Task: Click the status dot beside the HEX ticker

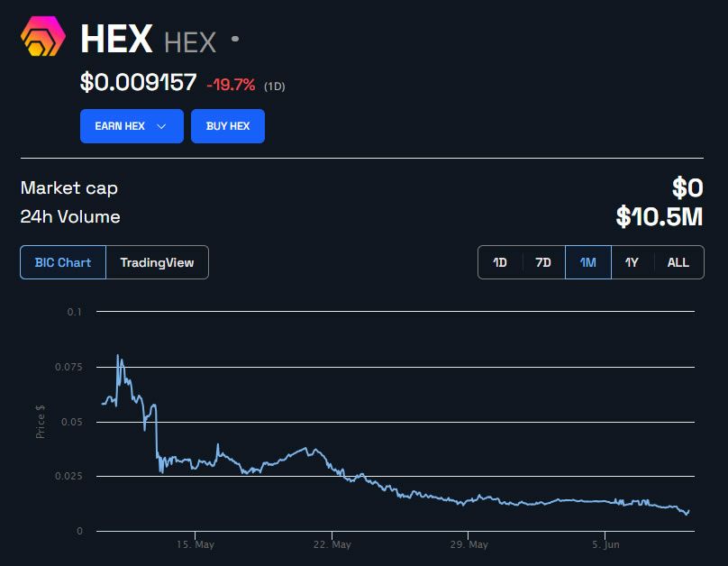Action: [x=234, y=38]
